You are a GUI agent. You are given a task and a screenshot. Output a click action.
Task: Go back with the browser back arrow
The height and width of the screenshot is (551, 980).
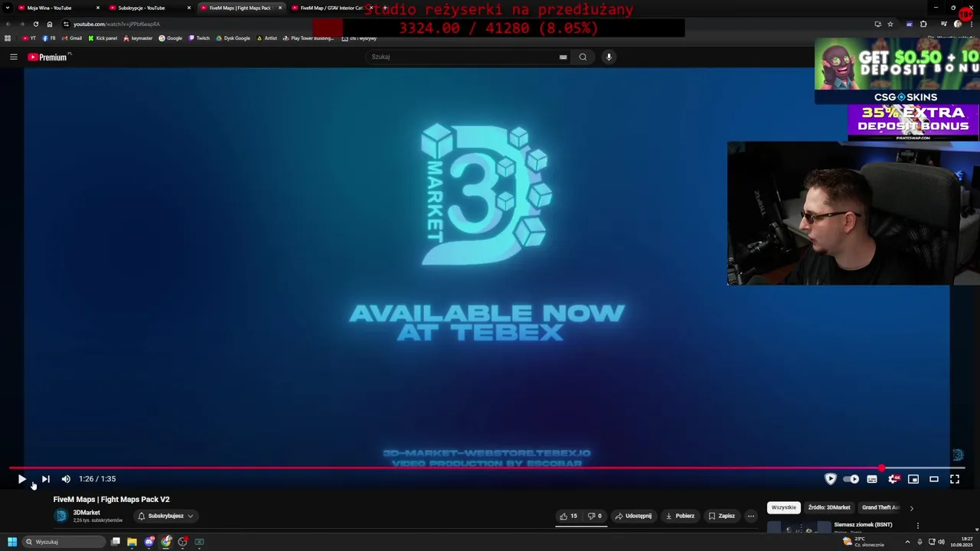[8, 24]
